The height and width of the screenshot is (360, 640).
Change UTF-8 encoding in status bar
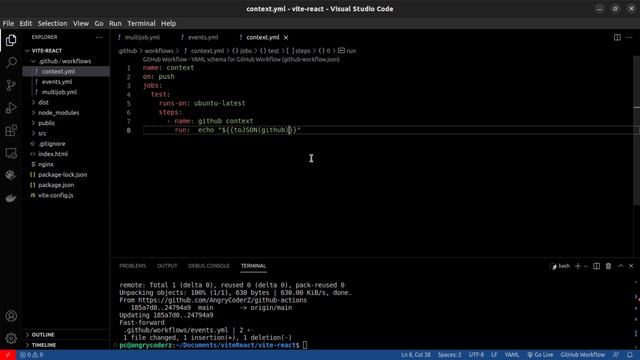[476, 355]
